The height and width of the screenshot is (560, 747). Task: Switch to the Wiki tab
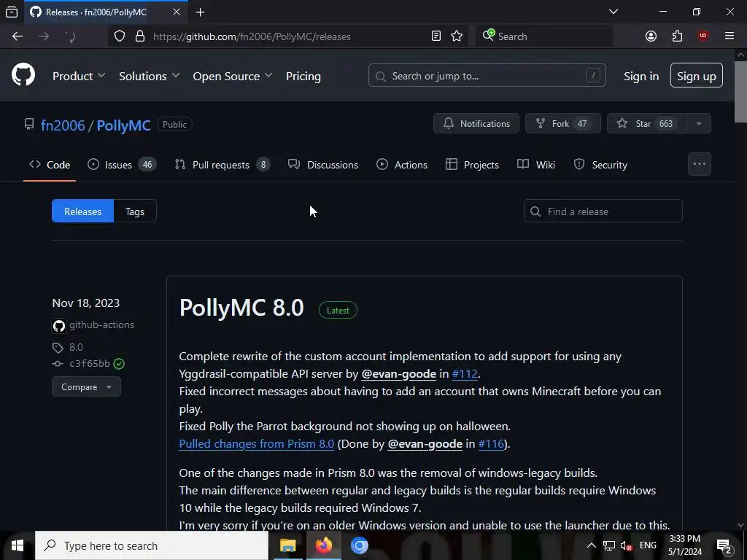[x=536, y=165]
